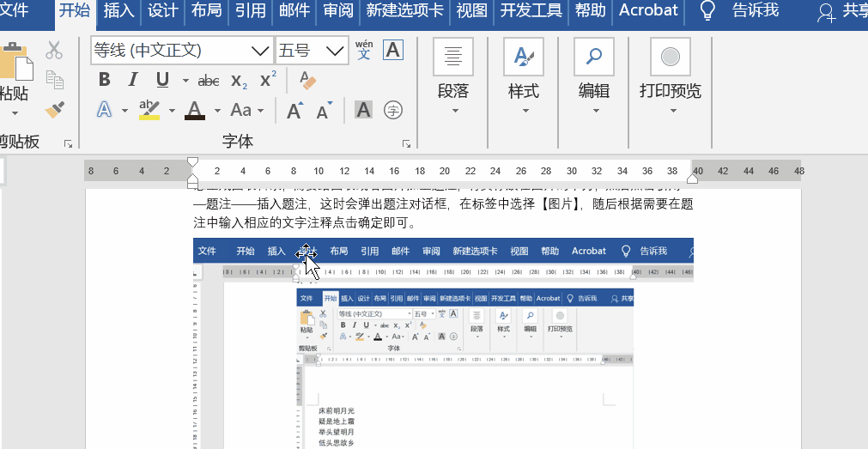This screenshot has width=868, height=449.
Task: Click the right indent marker on ruler
Action: [693, 179]
